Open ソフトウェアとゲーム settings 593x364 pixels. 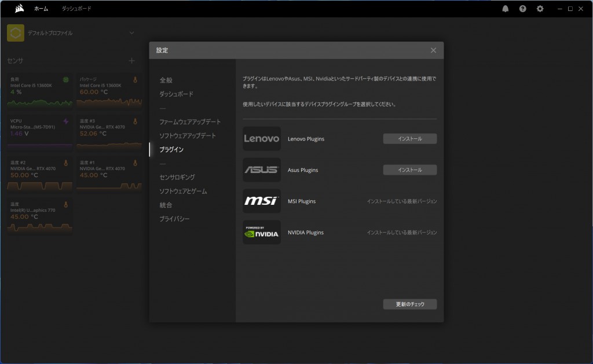pos(183,191)
